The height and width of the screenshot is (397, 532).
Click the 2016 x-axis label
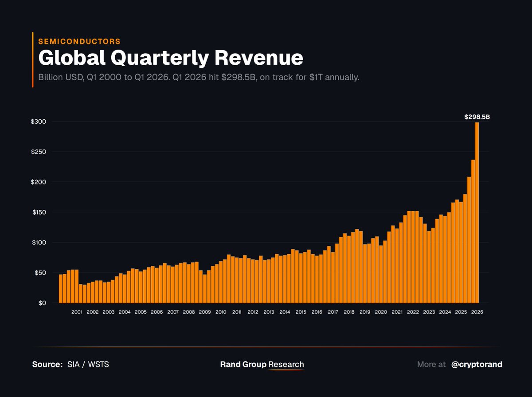tap(317, 312)
